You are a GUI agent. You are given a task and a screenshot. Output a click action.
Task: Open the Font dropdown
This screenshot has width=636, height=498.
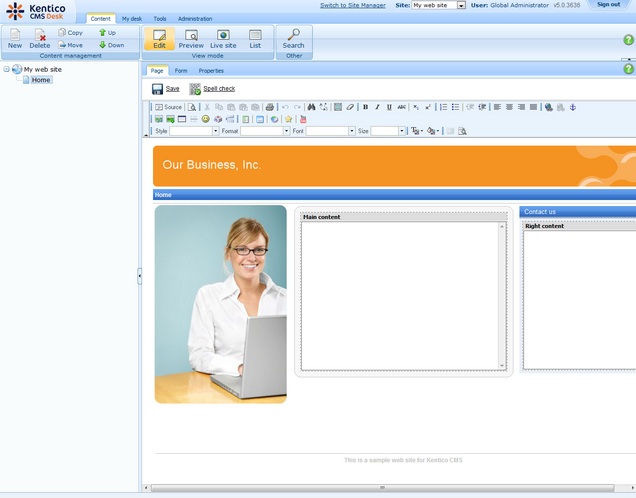(x=350, y=131)
